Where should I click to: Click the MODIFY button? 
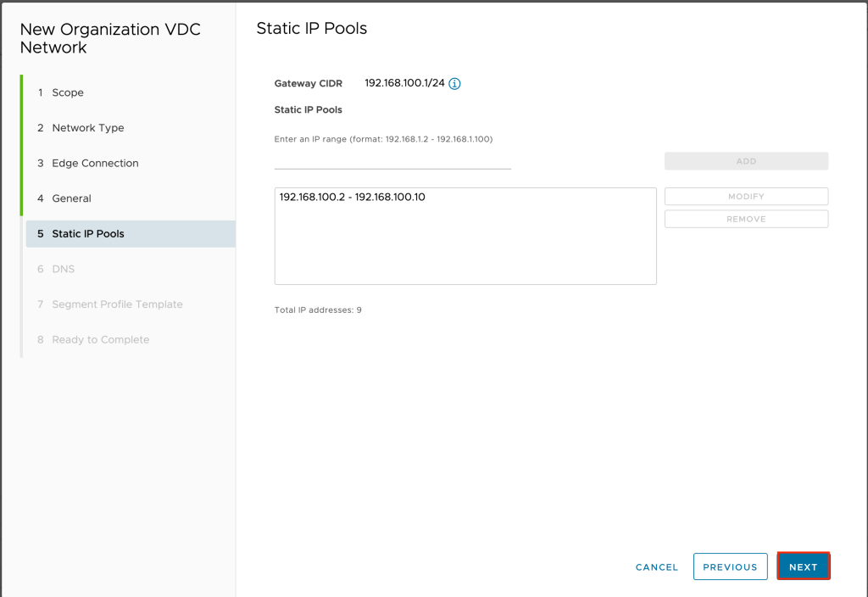pos(746,197)
